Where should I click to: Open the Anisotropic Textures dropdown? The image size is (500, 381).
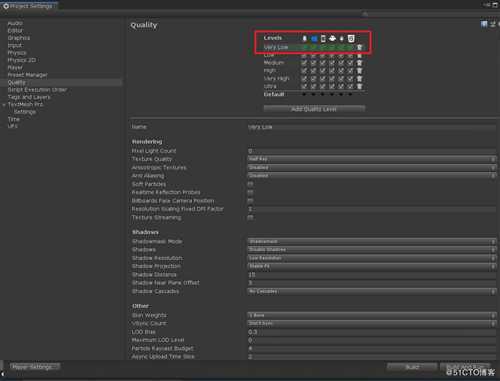point(372,168)
